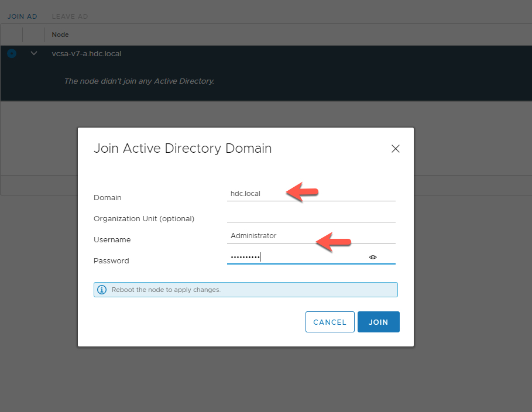Select the vcsa-v7-a.hdc.local node name
This screenshot has width=532, height=412.
click(x=87, y=54)
